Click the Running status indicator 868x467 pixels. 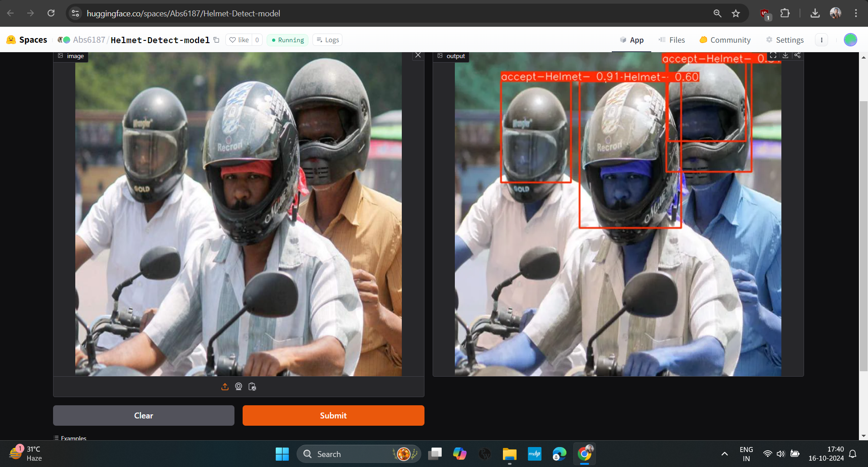(x=287, y=40)
